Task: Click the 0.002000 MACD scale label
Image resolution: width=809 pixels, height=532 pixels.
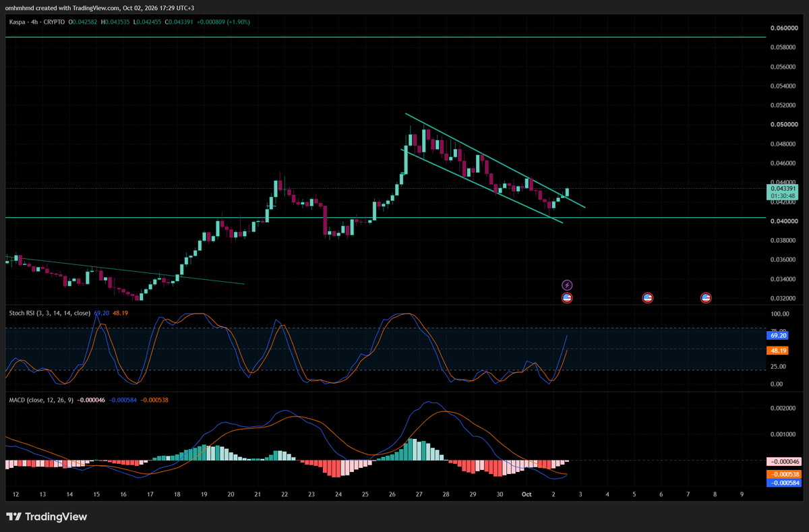Action: pos(783,409)
